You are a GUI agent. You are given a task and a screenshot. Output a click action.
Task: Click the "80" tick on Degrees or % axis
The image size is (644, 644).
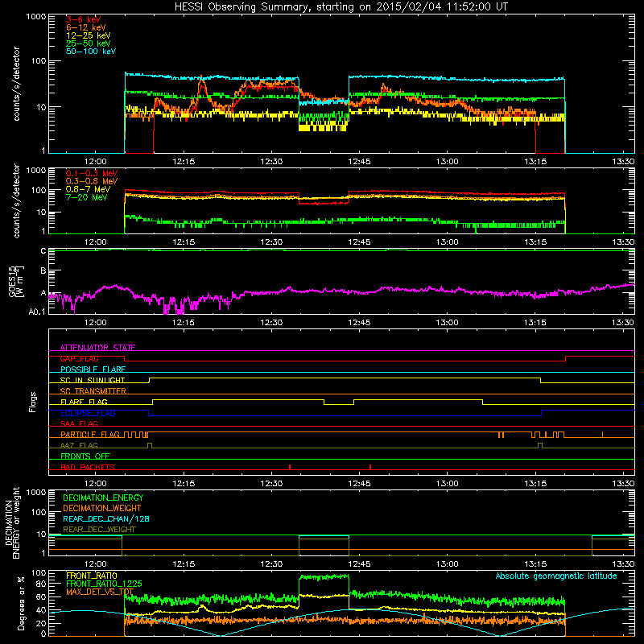click(41, 584)
